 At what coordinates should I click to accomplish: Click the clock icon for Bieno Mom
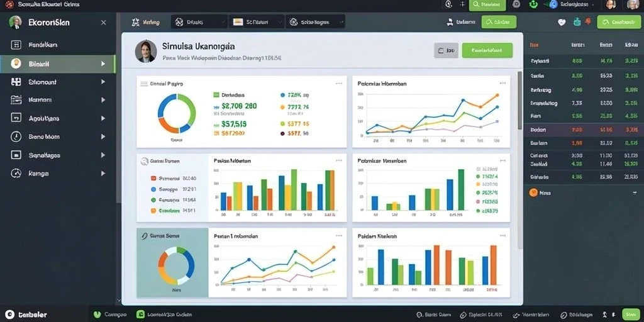tap(16, 136)
